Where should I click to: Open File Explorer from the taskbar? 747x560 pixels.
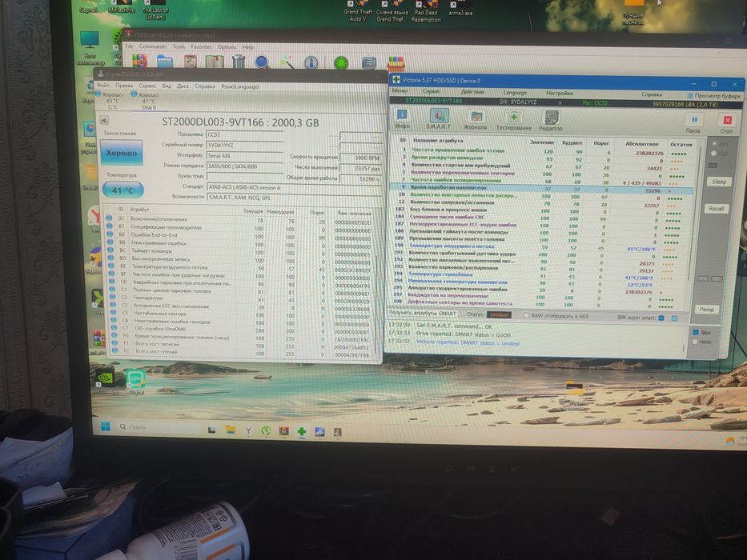tap(231, 430)
